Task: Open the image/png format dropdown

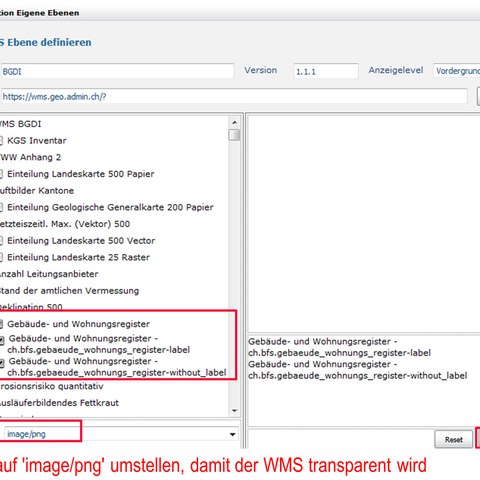Action: 232,434
